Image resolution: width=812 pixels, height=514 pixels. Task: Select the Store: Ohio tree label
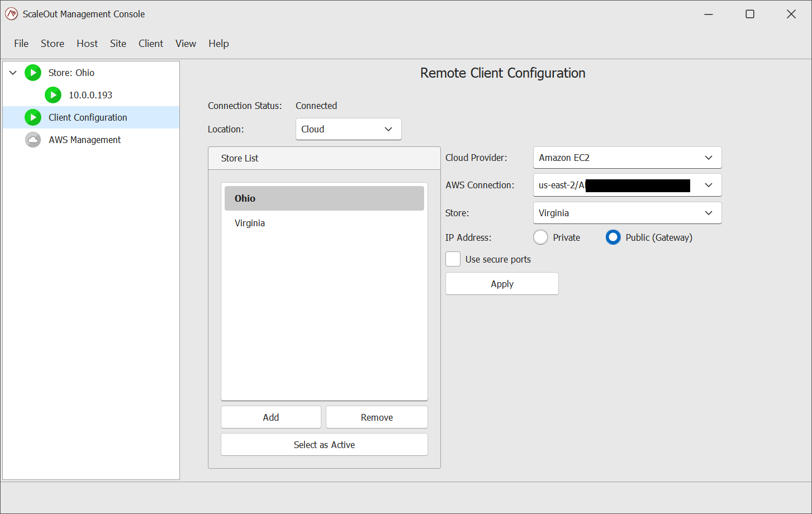pos(72,73)
